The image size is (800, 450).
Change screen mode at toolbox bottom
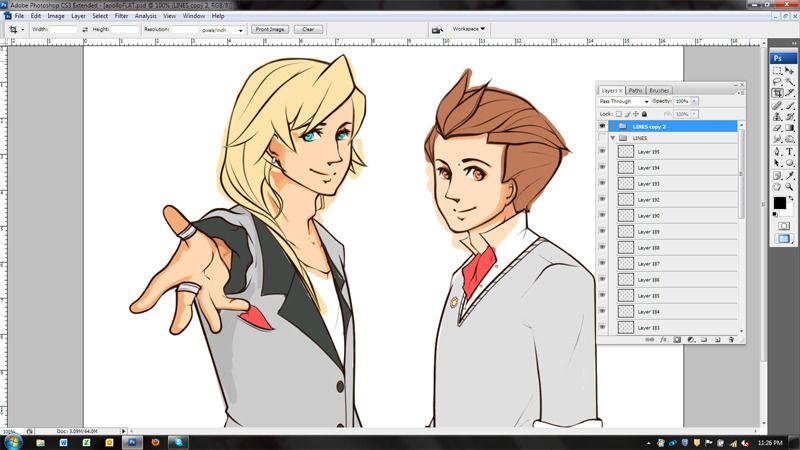click(784, 238)
